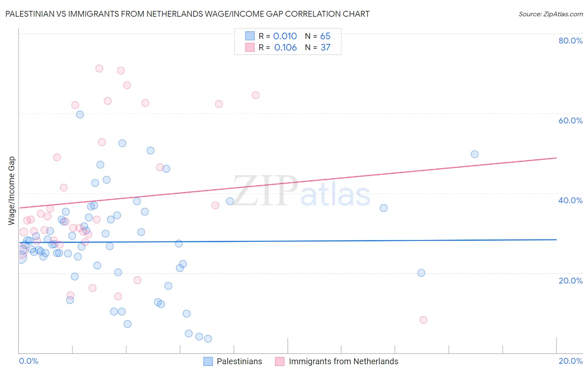This screenshot has height=373, width=588.
Task: Click the pink R = 0.106 statistics swatch
Action: click(250, 47)
